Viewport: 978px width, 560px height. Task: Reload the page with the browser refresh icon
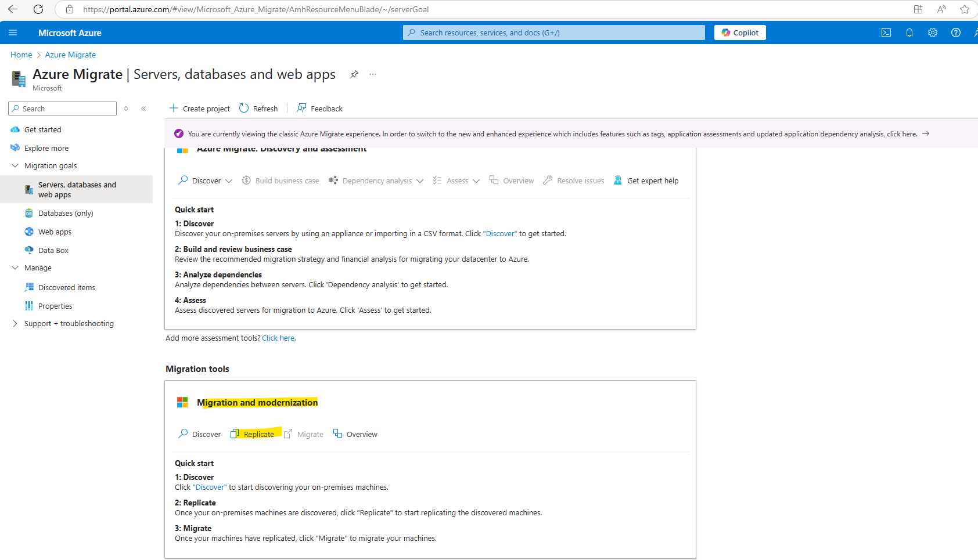[38, 9]
